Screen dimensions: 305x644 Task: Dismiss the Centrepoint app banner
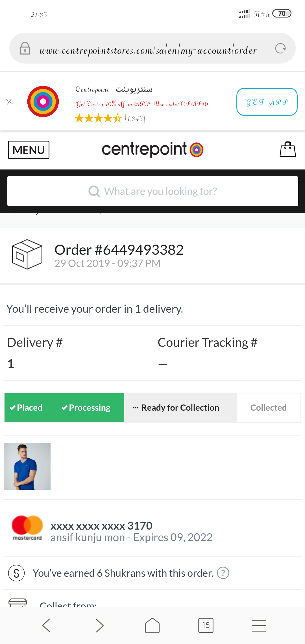[x=10, y=102]
